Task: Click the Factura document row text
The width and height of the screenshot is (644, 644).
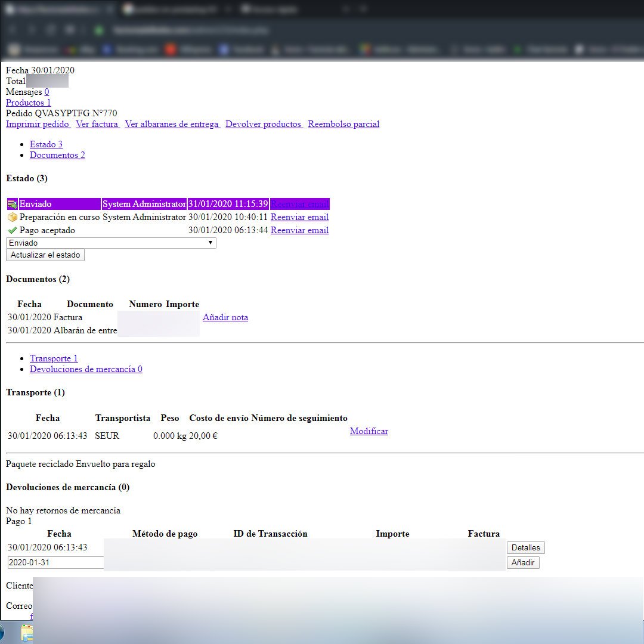Action: (68, 317)
